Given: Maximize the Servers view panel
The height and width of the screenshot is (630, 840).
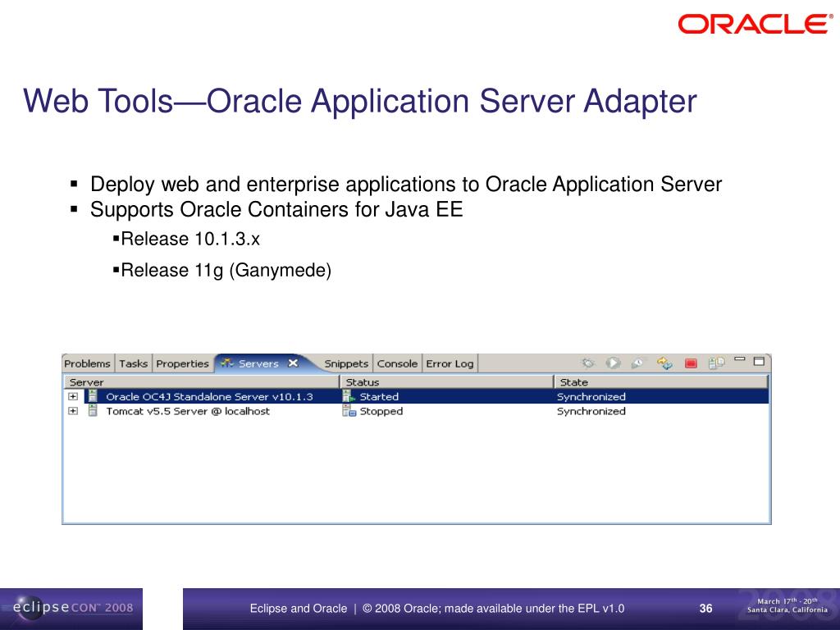Looking at the screenshot, I should tap(759, 361).
